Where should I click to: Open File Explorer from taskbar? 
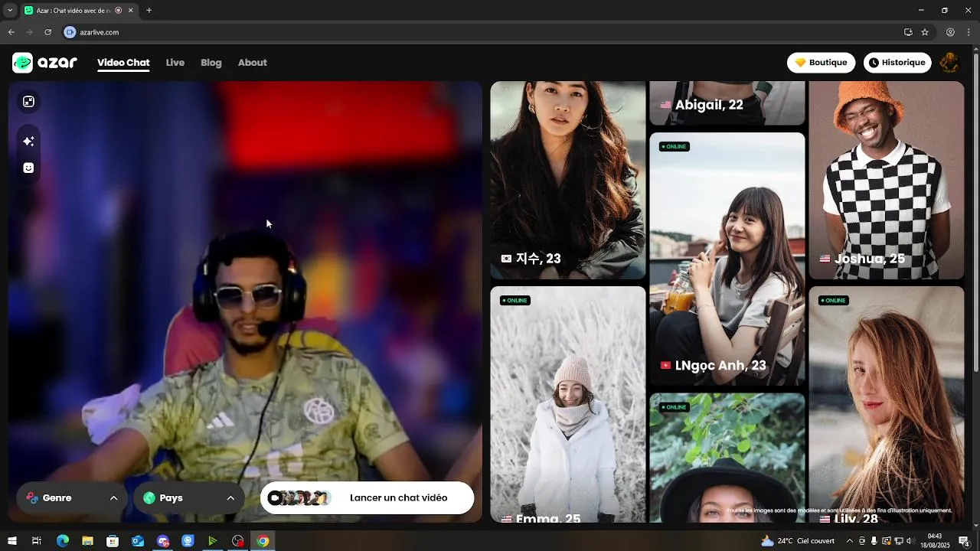[x=87, y=541]
